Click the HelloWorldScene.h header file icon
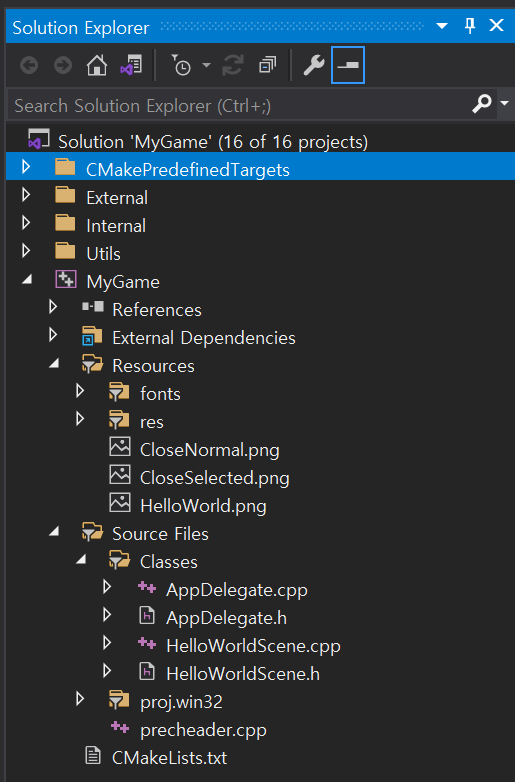The width and height of the screenshot is (515, 782). pyautogui.click(x=147, y=671)
